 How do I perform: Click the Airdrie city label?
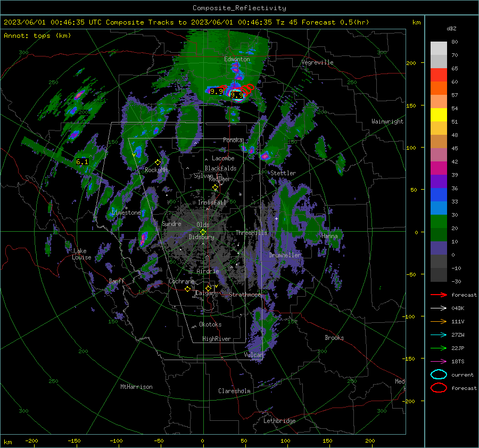tap(208, 271)
